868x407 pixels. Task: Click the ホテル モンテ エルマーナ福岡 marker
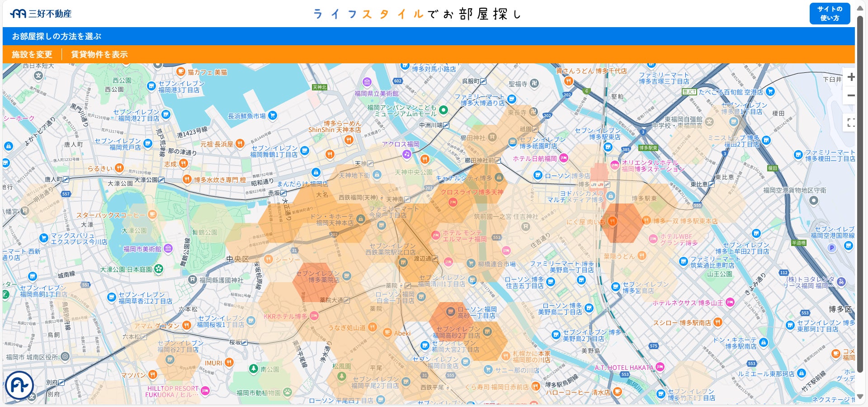pyautogui.click(x=436, y=235)
